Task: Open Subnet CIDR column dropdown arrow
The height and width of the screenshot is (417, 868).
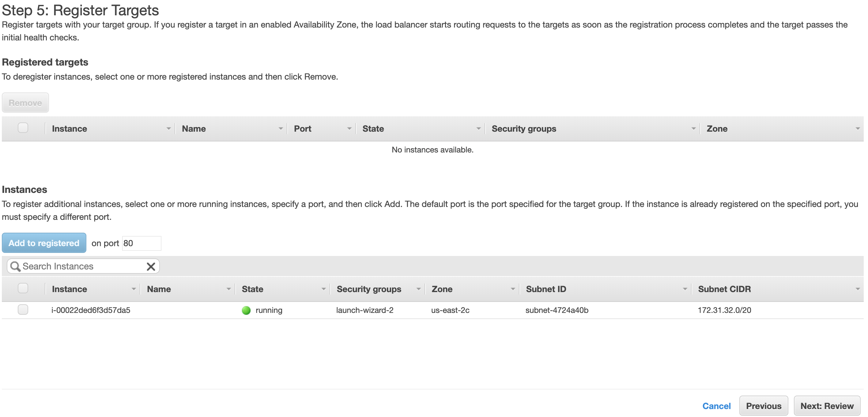Action: click(858, 289)
